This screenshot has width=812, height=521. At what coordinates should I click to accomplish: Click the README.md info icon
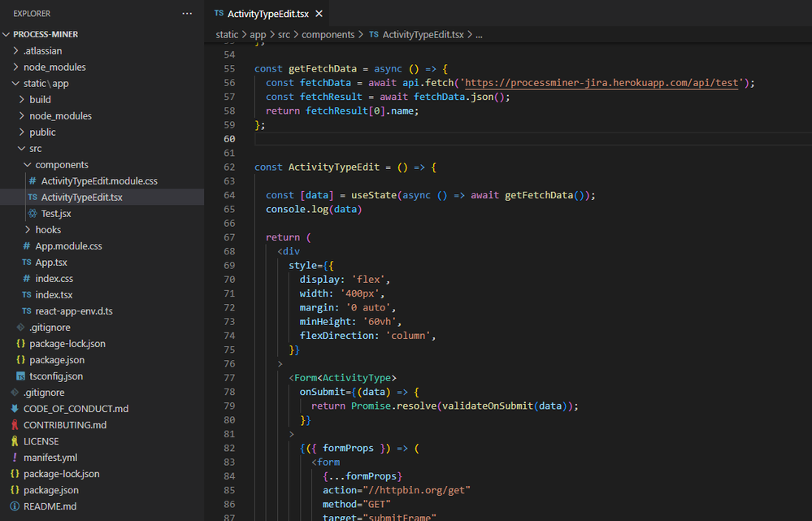pyautogui.click(x=15, y=506)
